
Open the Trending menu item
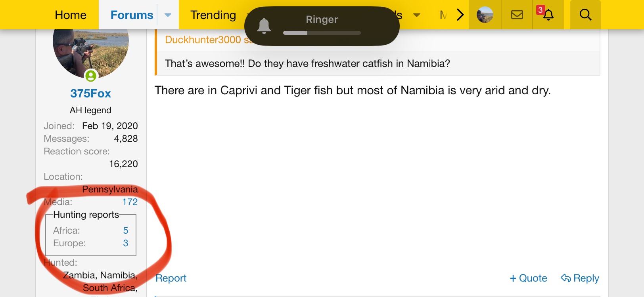tap(213, 15)
